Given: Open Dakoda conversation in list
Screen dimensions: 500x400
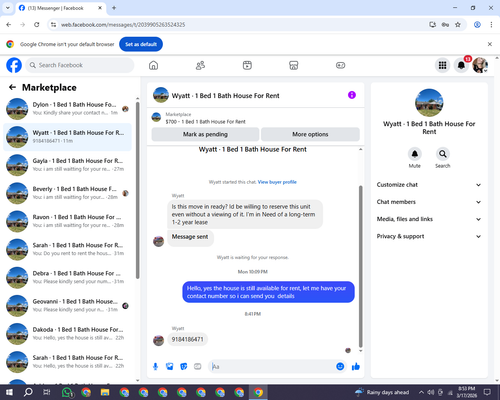Looking at the screenshot, I should pyautogui.click(x=67, y=334).
